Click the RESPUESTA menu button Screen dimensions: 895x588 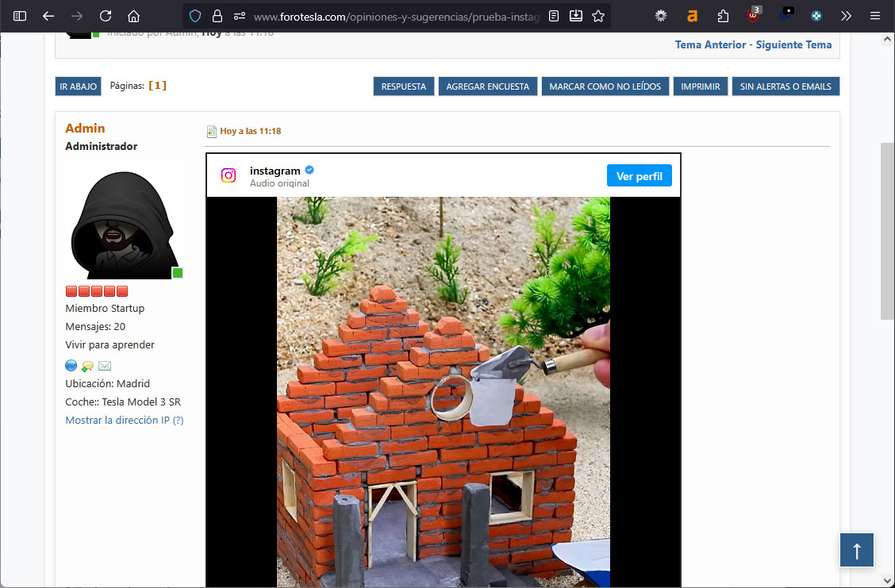point(403,86)
